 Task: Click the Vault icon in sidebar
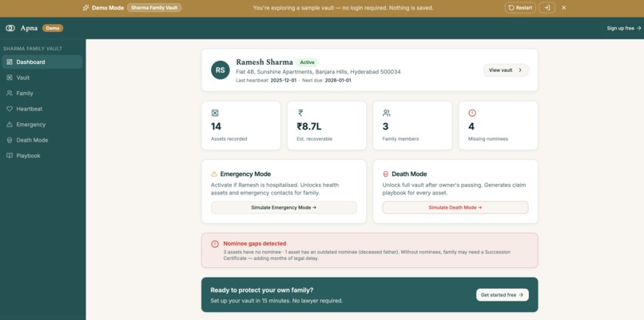[x=10, y=78]
